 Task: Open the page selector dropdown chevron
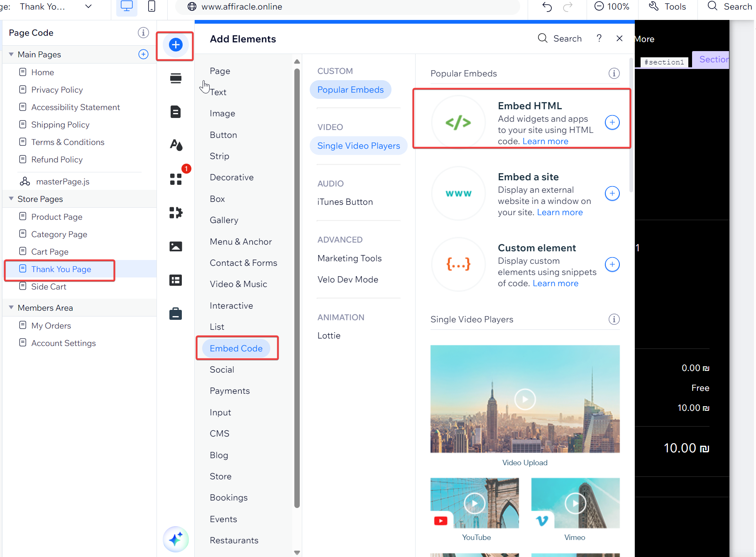tap(88, 7)
